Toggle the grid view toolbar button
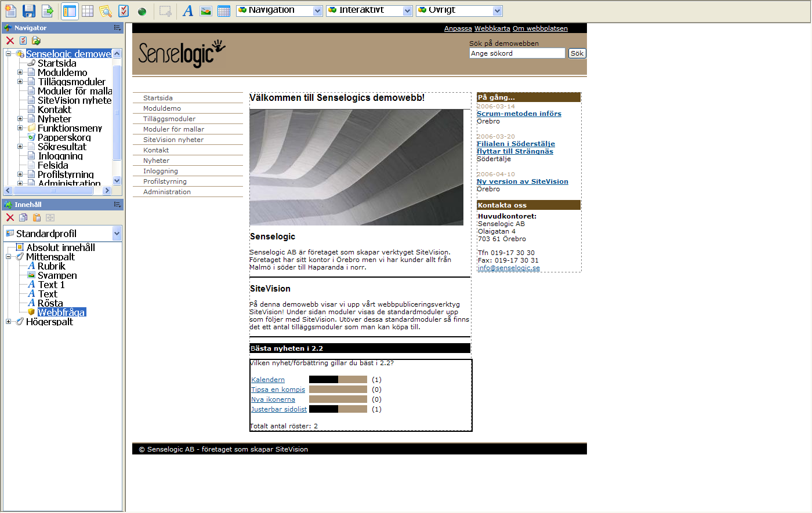 point(88,10)
